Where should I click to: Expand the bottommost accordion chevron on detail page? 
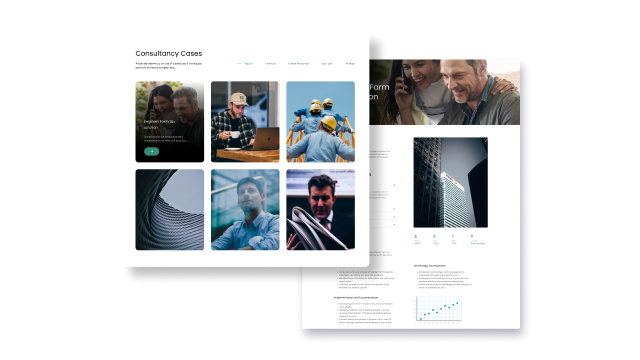coord(394,224)
